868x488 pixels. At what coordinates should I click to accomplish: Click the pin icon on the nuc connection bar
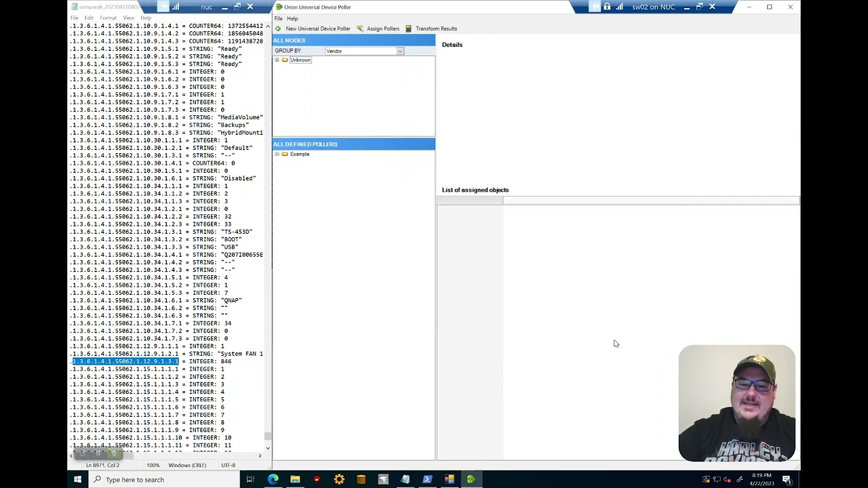(163, 7)
